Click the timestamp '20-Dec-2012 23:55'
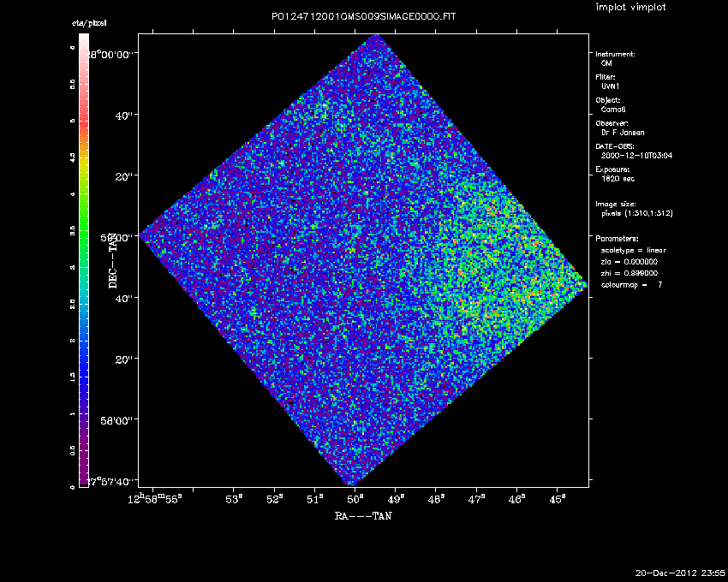Screen dimensions: 728x582 click(680, 573)
